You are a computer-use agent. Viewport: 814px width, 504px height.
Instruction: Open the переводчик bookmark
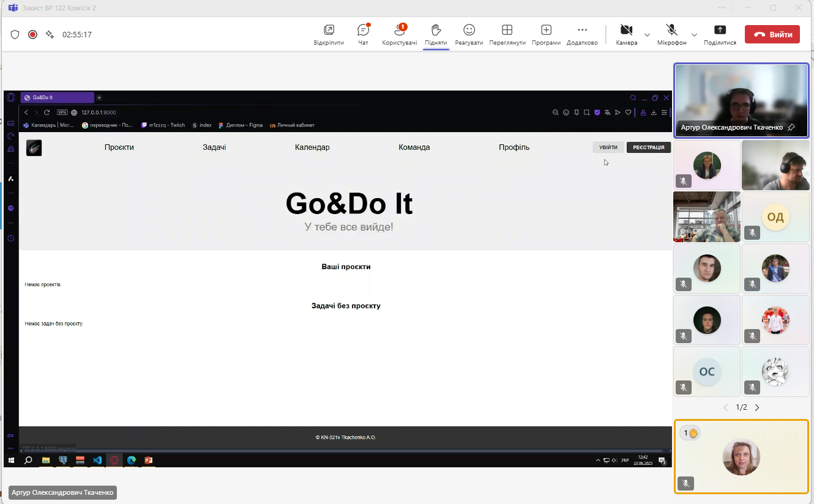tap(107, 125)
